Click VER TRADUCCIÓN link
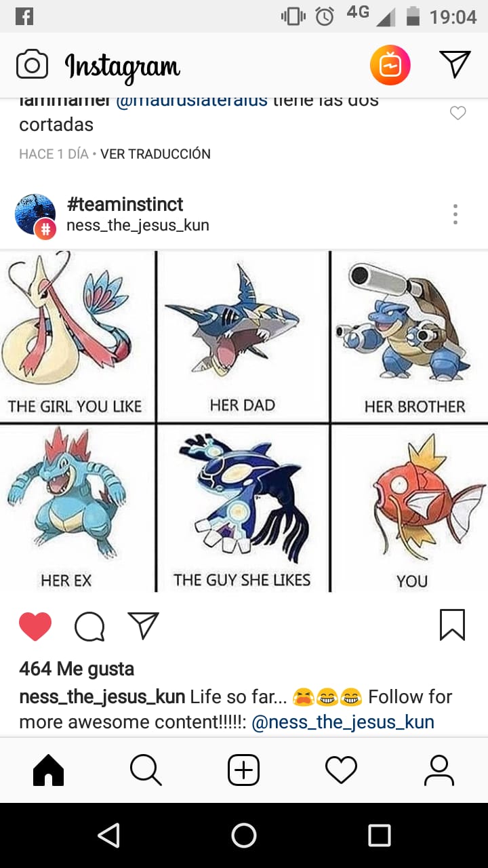 pyautogui.click(x=155, y=154)
